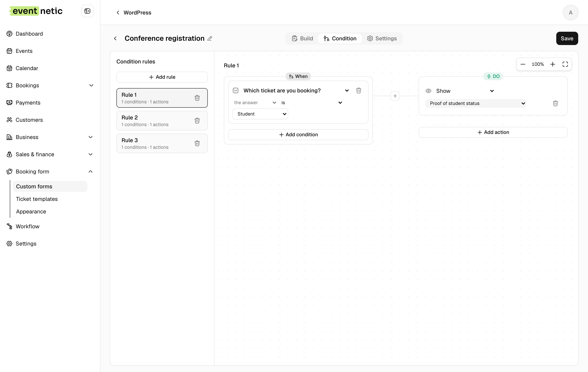
Task: Click the Calendar date icon
Action: tap(9, 68)
